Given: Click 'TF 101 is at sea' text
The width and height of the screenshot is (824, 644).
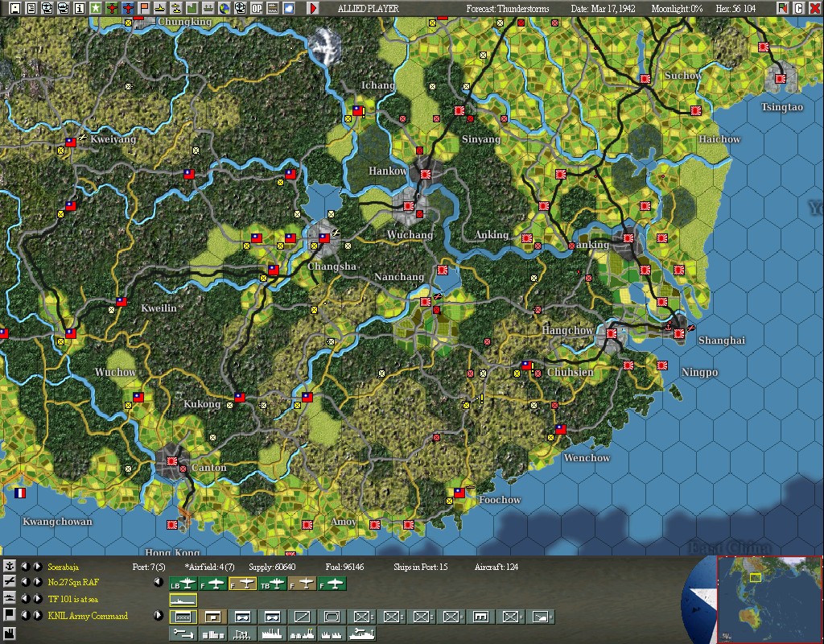Looking at the screenshot, I should click(72, 599).
